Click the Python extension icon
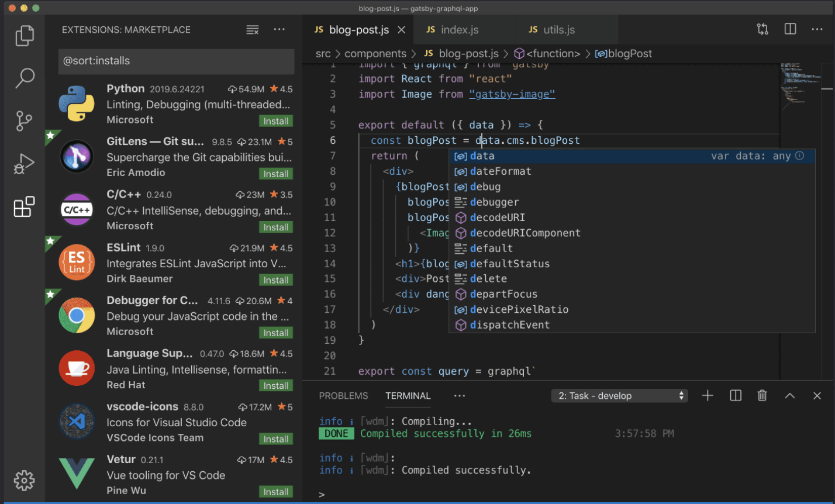The width and height of the screenshot is (835, 504). click(x=77, y=103)
